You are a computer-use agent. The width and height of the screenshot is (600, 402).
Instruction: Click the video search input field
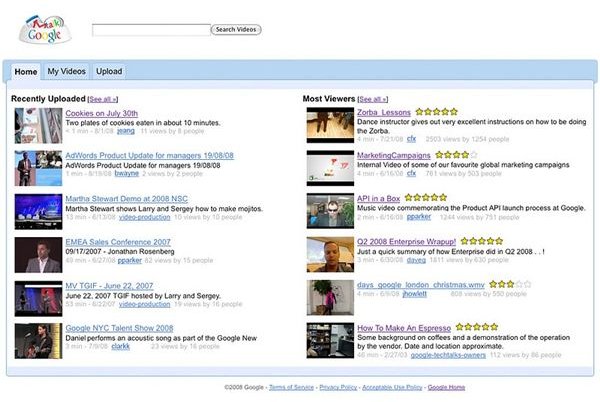point(151,30)
